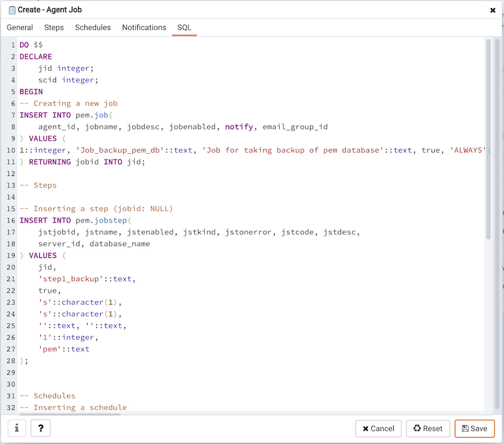Select the Notifications tab
The width and height of the screenshot is (504, 444).
tap(144, 27)
